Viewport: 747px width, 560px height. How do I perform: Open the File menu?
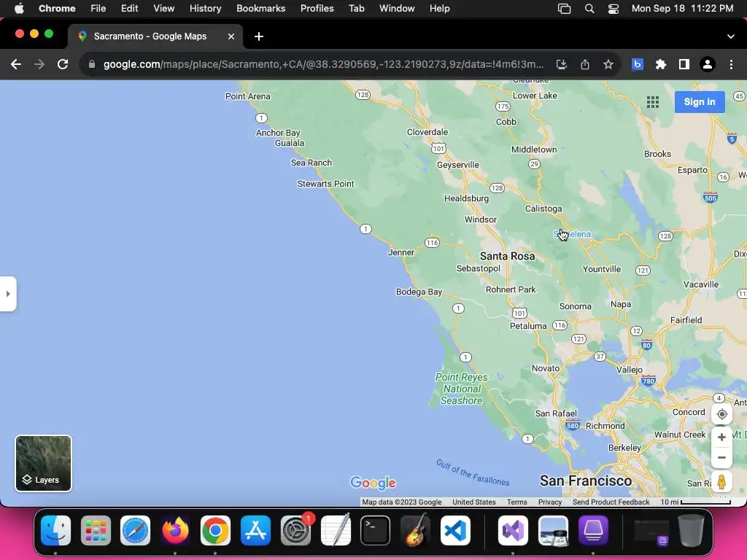pos(98,8)
